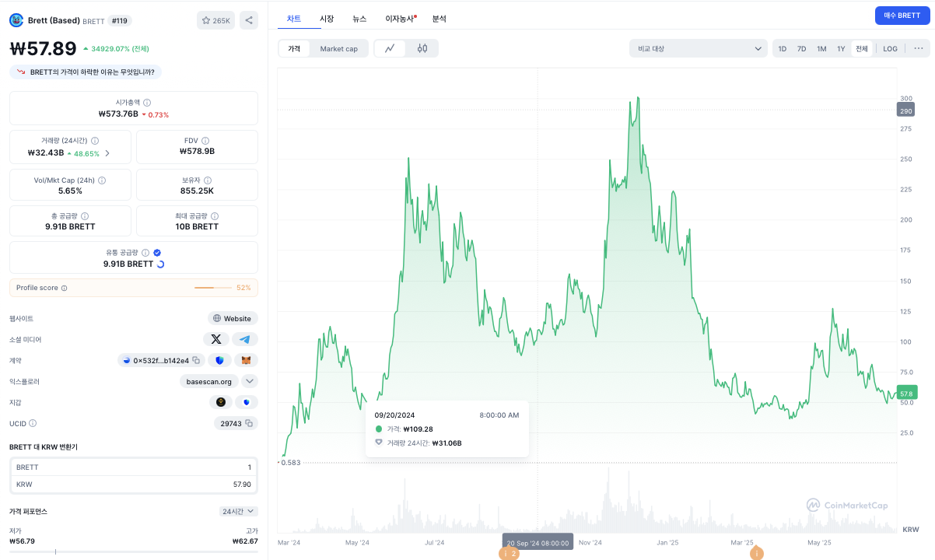Add token to MetaMask fox icon
Viewport: 935px width, 560px height.
tap(247, 360)
